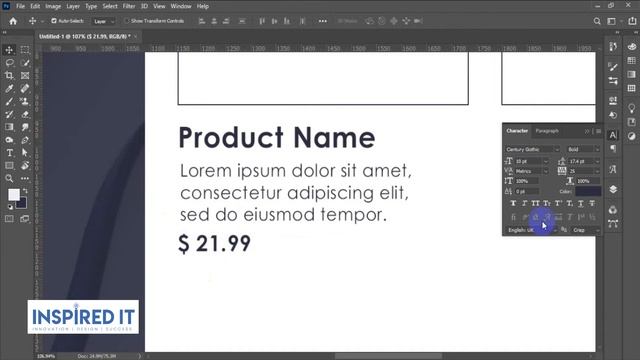Image resolution: width=640 pixels, height=360 pixels.
Task: Select the Healing Brush tool
Action: click(25, 88)
